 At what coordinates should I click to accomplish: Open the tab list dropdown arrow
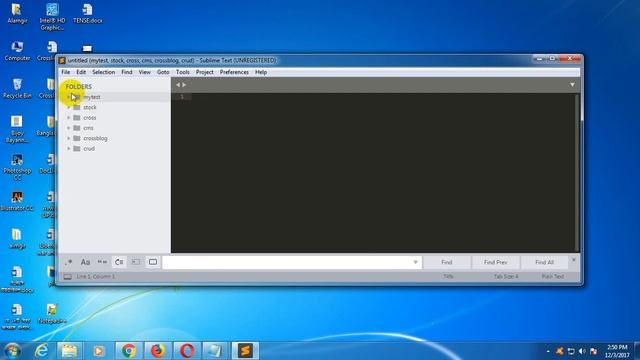(572, 84)
